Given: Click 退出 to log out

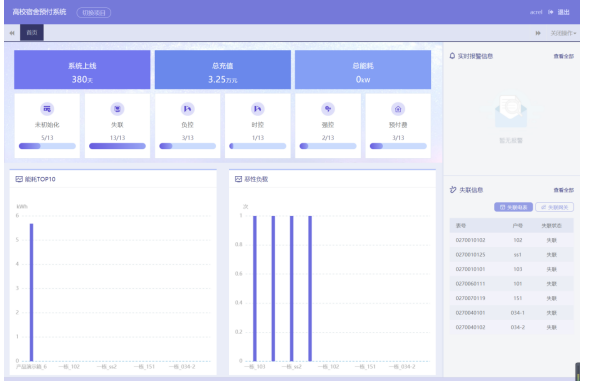Looking at the screenshot, I should 563,12.
